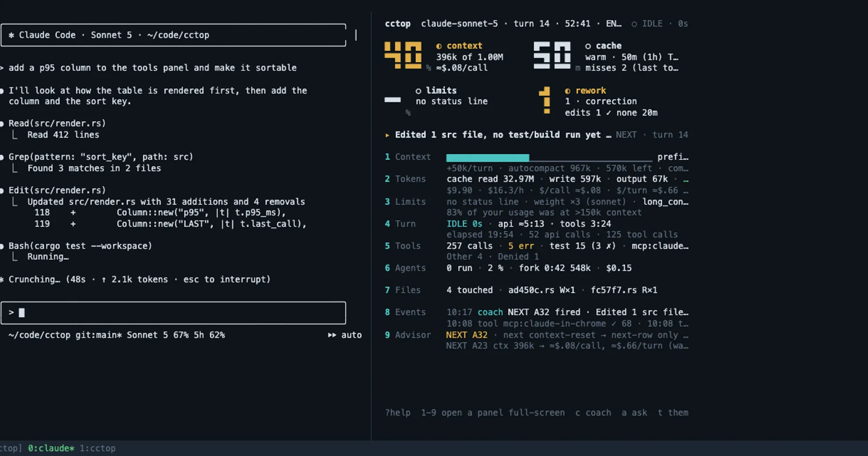Viewport: 868px width, 456px height.
Task: Click 'NEXT A23 ctx 396k' advisor line
Action: pos(567,346)
